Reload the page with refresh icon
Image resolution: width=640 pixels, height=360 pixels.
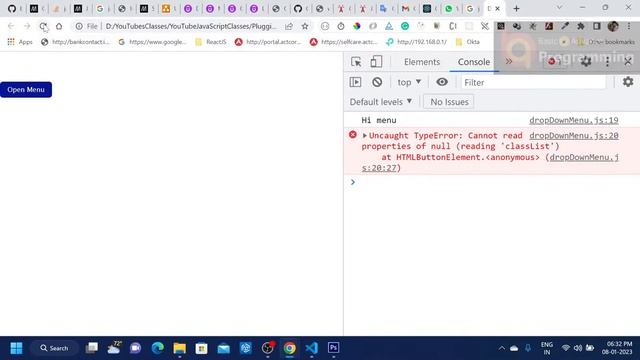tap(43, 26)
